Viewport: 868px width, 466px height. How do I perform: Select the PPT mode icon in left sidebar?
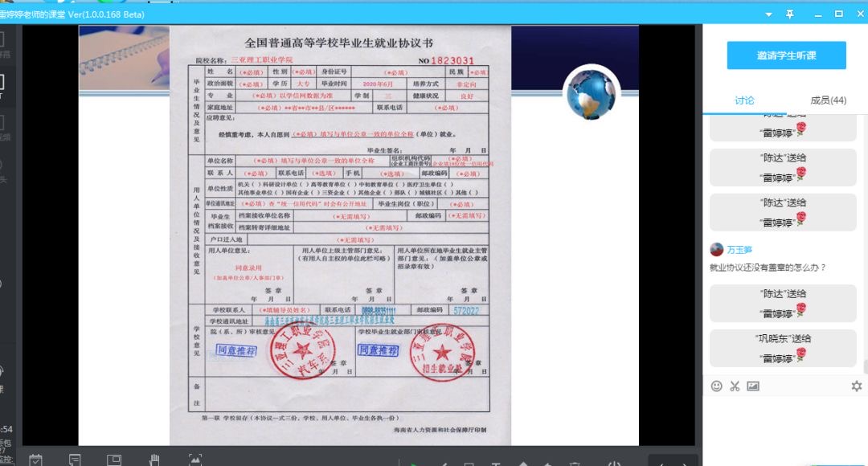(x=2, y=84)
